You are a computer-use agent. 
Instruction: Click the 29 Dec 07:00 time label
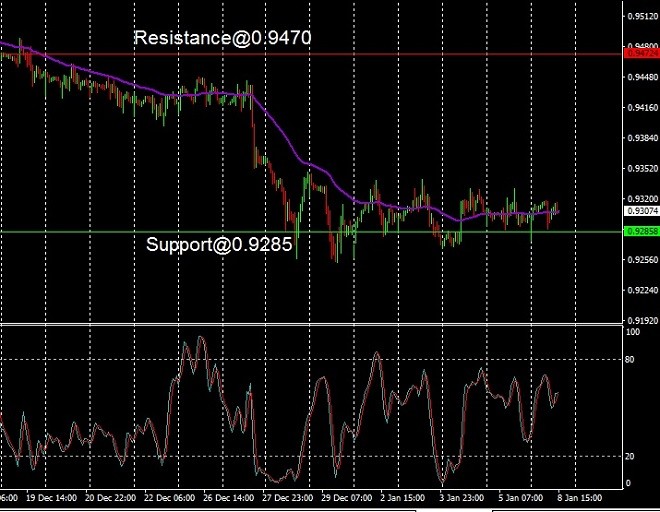click(346, 498)
